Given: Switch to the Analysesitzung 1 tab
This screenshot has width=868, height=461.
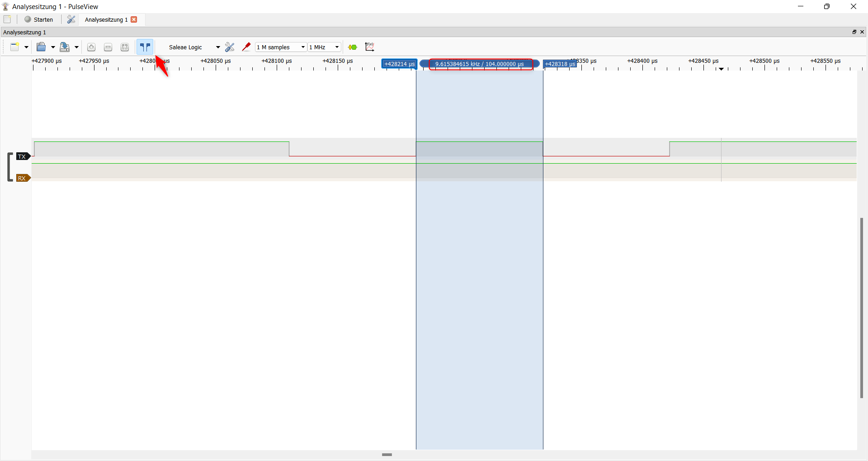Looking at the screenshot, I should 105,19.
